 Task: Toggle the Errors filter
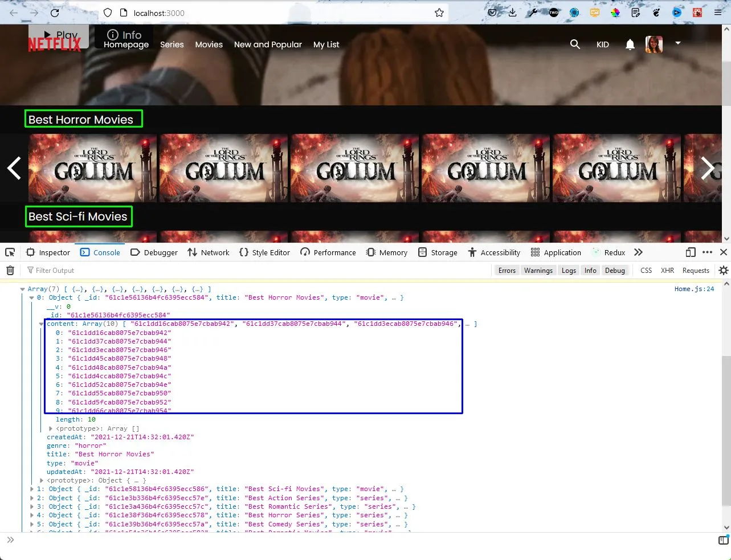click(507, 271)
